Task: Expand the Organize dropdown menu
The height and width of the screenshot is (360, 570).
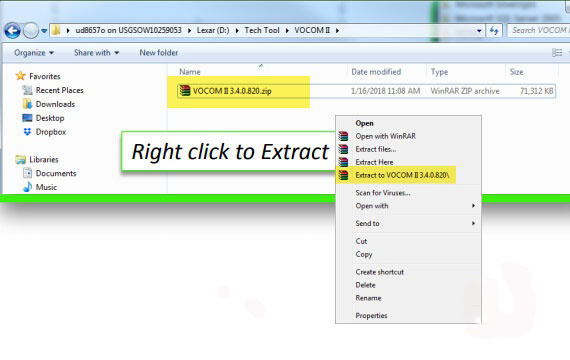Action: coord(34,53)
